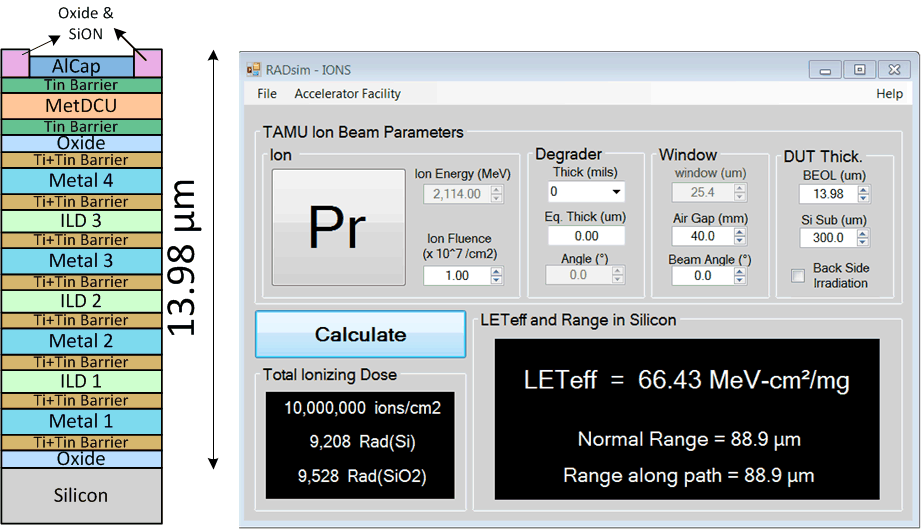
Task: Click the BEOL (um) value field
Action: [x=827, y=194]
